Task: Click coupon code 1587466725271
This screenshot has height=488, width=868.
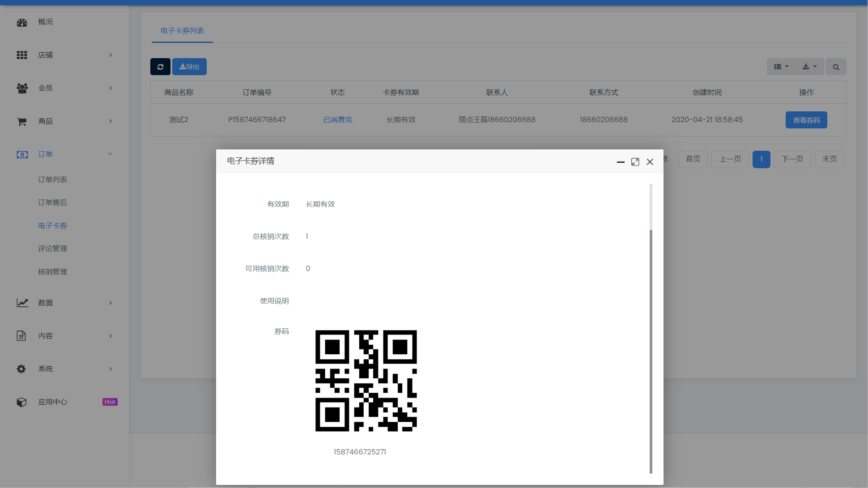Action: (x=360, y=452)
